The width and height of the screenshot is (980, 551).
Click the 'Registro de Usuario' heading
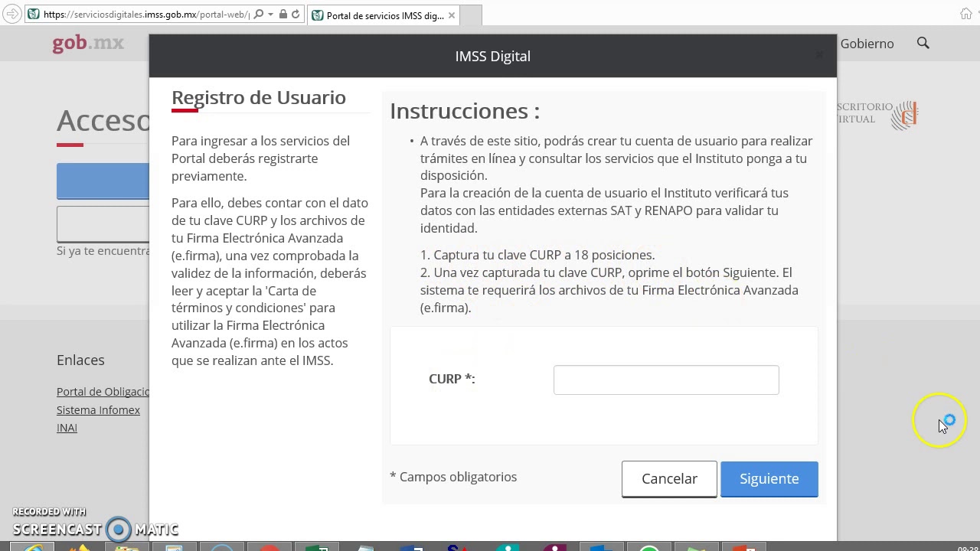[x=259, y=97]
